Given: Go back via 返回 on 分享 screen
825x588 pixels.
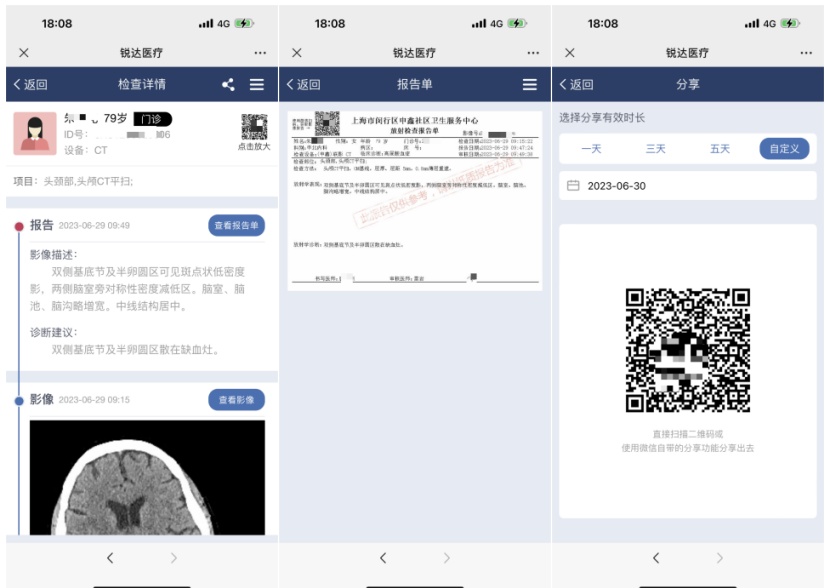Looking at the screenshot, I should (577, 85).
